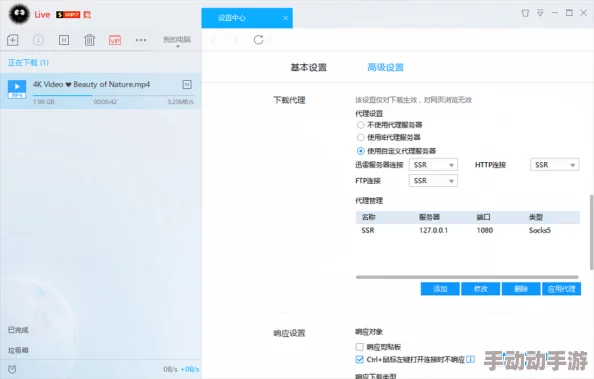Click the 删除 proxy button
This screenshot has width=594, height=379.
(521, 289)
